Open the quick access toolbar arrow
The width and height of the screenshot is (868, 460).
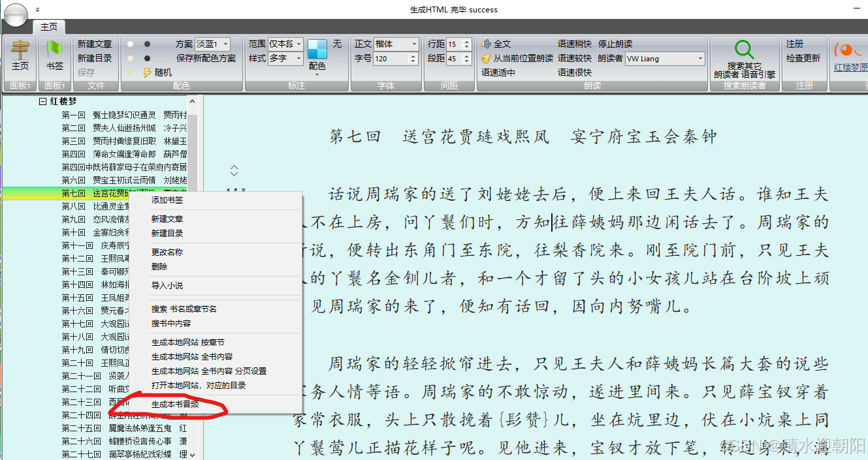(37, 10)
